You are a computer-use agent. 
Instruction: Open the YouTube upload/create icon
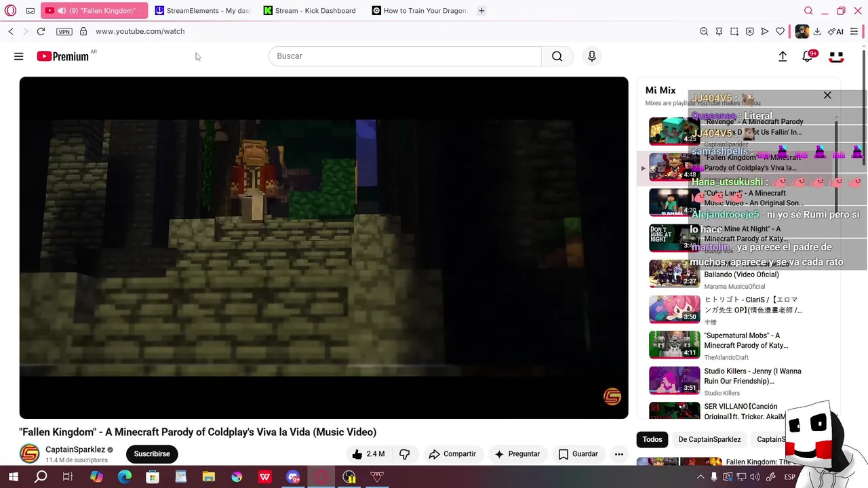pos(783,57)
